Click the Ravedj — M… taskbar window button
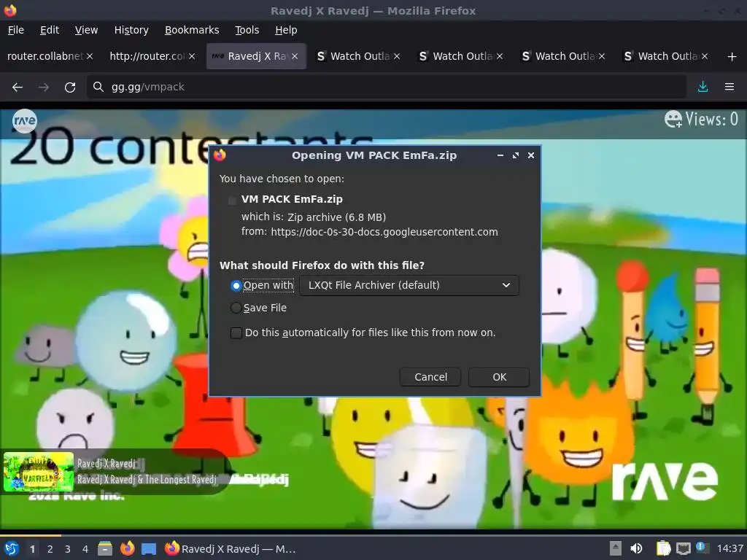This screenshot has width=747, height=560. [x=231, y=548]
